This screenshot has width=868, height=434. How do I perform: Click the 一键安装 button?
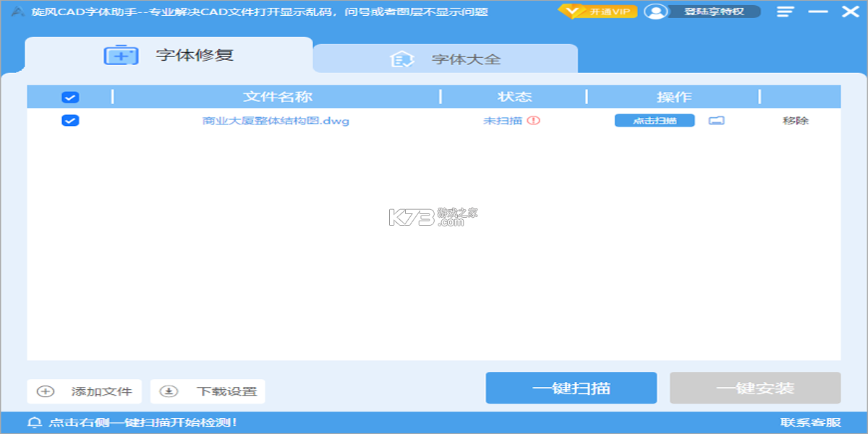(755, 388)
